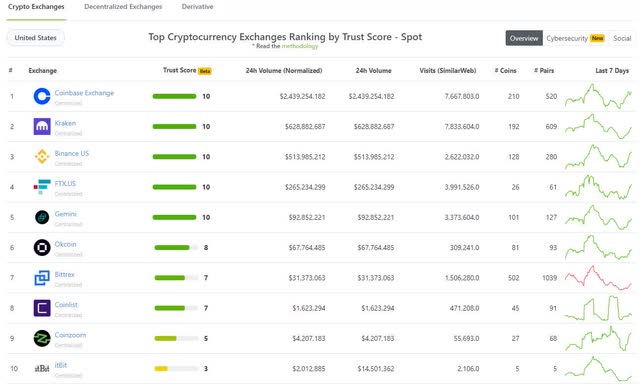Click the Last 7 Days column header
The width and height of the screenshot is (640, 386).
tap(612, 71)
